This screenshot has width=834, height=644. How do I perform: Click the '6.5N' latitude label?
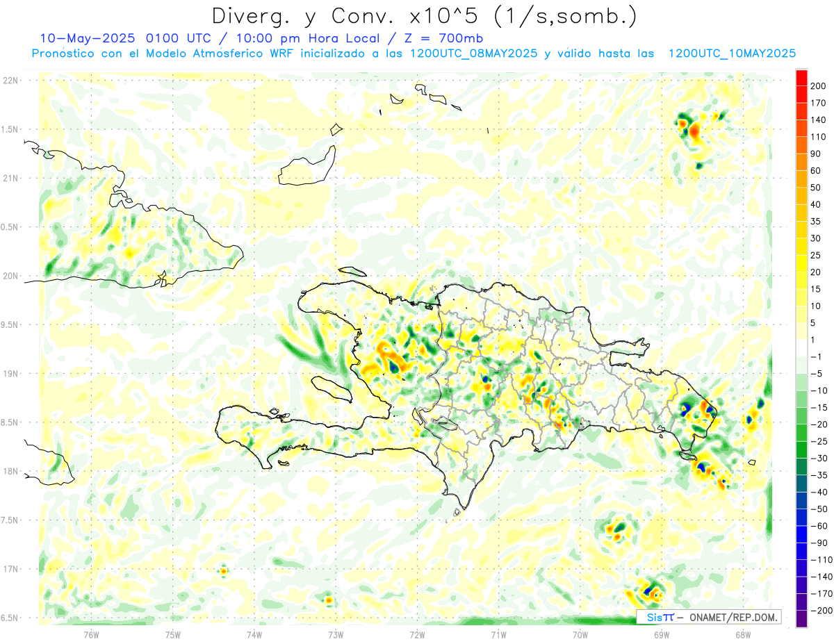pyautogui.click(x=10, y=618)
